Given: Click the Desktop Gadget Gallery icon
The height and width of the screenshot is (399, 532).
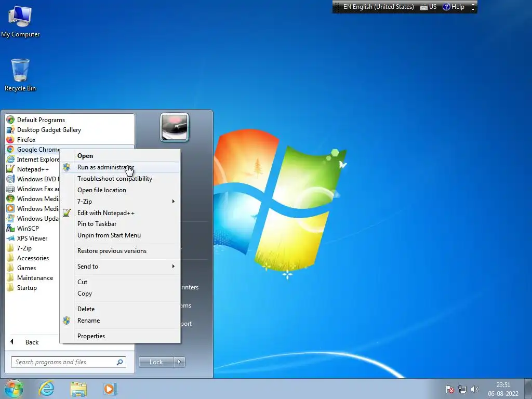Looking at the screenshot, I should (x=10, y=129).
